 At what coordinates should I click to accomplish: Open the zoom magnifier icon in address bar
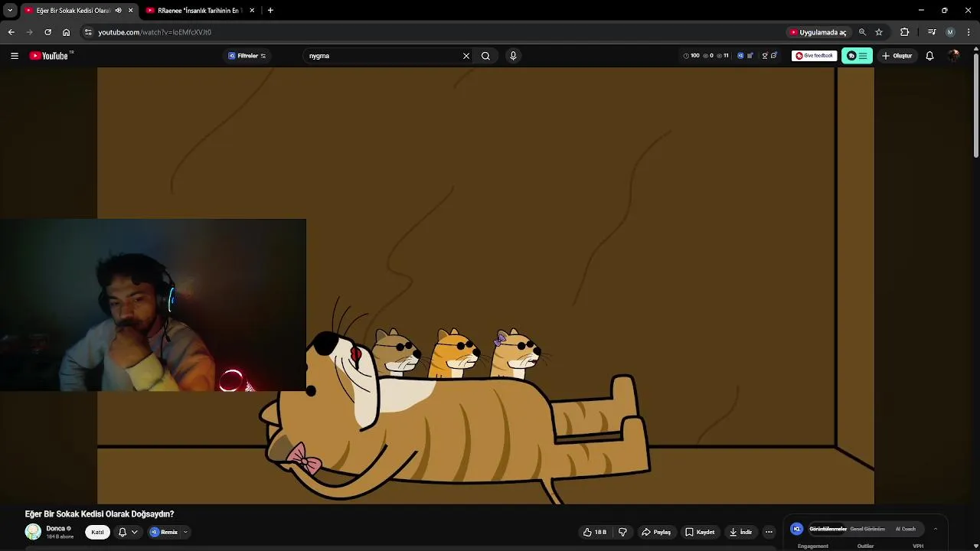[x=862, y=32]
